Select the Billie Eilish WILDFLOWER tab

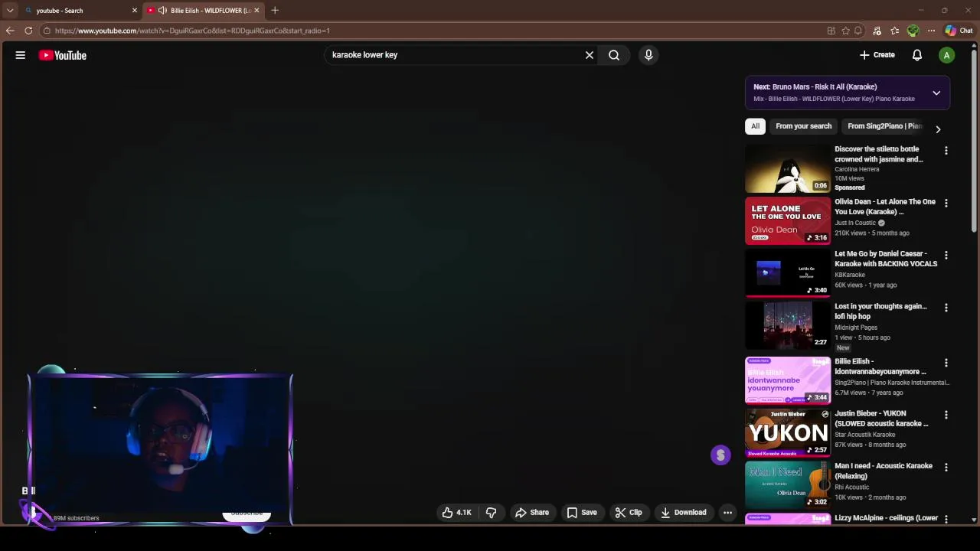(204, 11)
